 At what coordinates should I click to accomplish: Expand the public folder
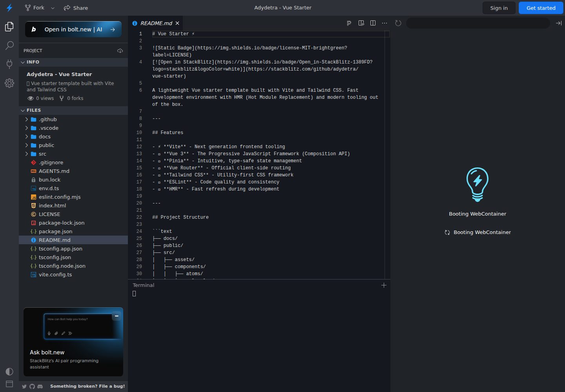click(x=73, y=145)
